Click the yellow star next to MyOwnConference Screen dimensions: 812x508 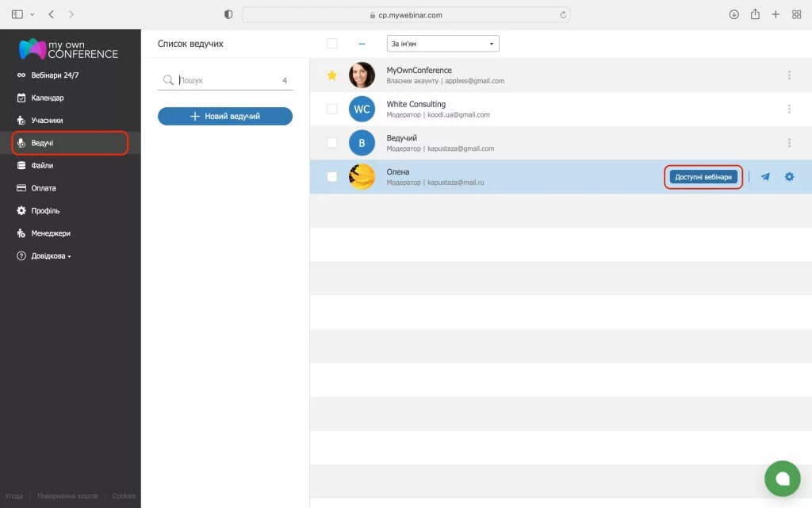tap(332, 75)
